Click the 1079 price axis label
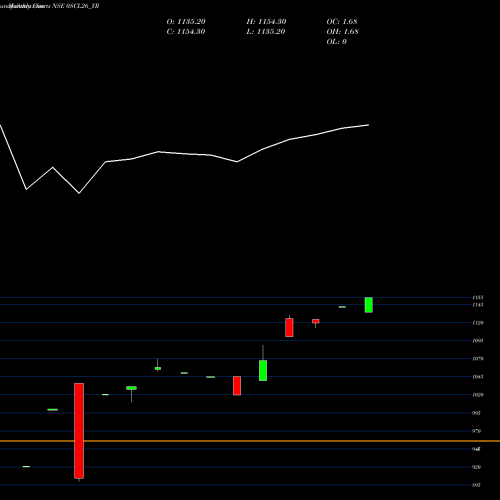500x500 pixels. point(478,359)
